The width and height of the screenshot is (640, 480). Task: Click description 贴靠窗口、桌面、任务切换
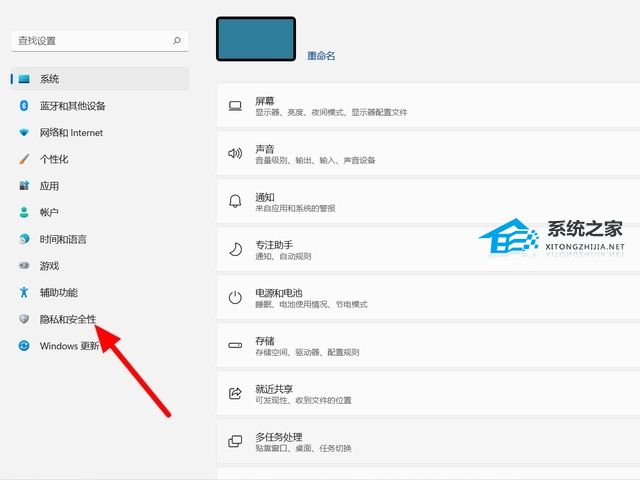click(303, 449)
